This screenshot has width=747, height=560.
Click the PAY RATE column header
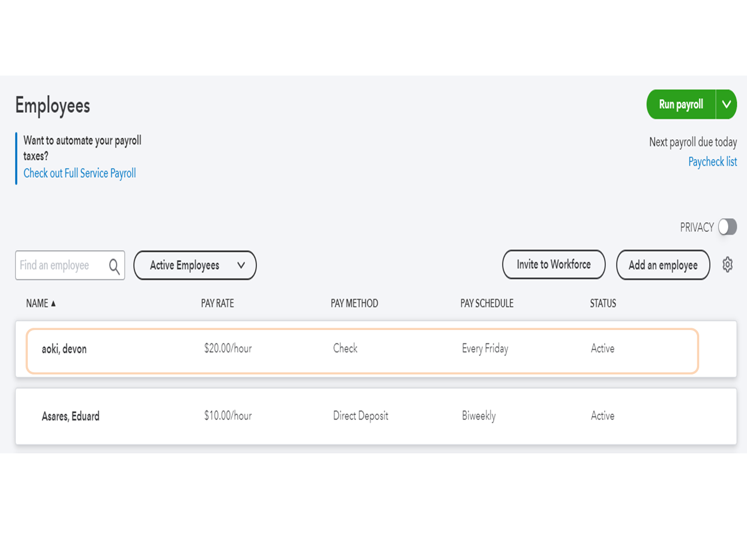217,303
